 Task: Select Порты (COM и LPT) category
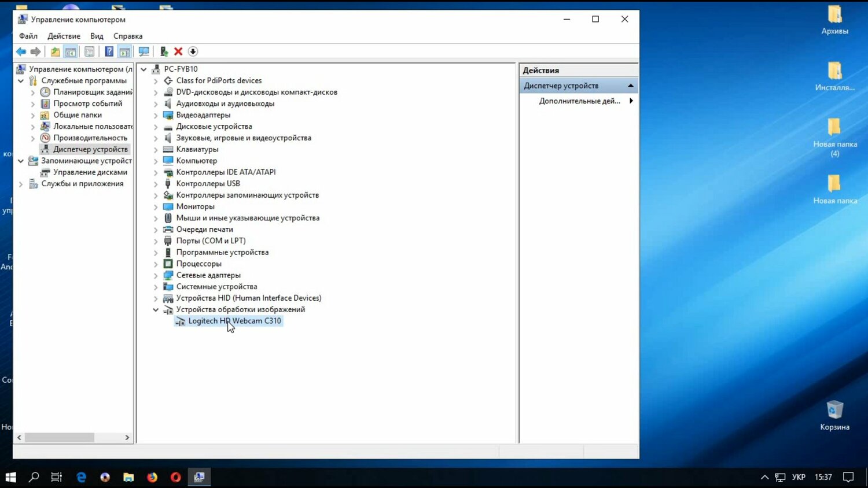(211, 241)
